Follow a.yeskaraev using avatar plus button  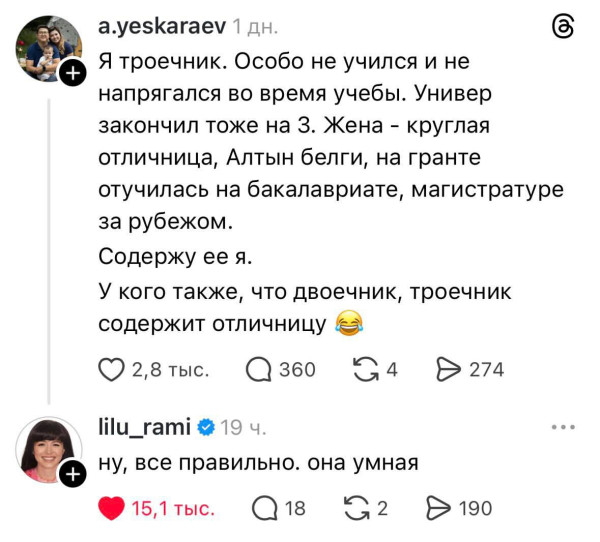pyautogui.click(x=72, y=73)
